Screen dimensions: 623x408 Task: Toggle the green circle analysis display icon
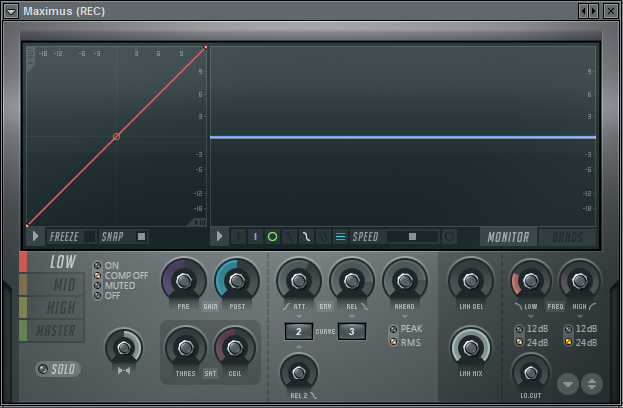[x=273, y=237]
